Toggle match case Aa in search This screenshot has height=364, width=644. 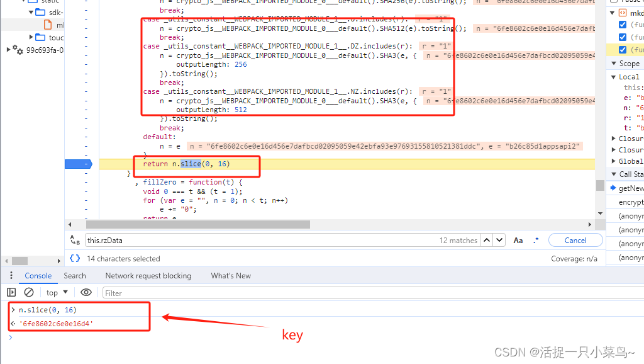(x=518, y=240)
